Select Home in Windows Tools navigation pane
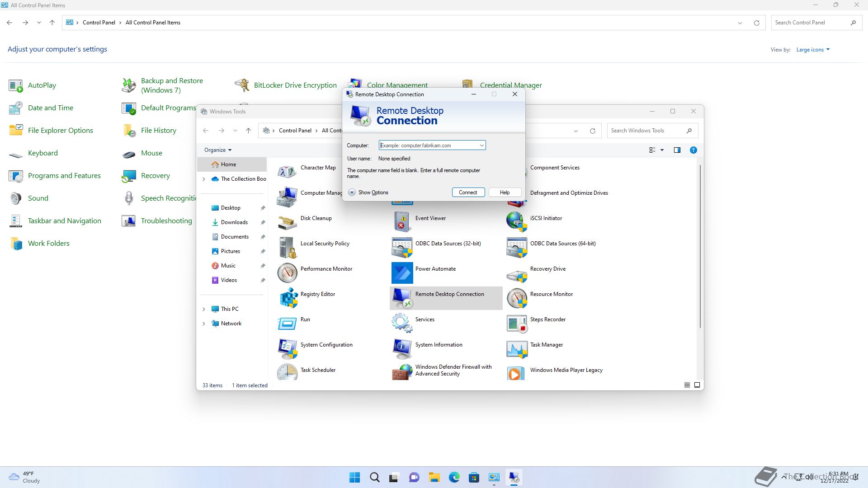 232,164
